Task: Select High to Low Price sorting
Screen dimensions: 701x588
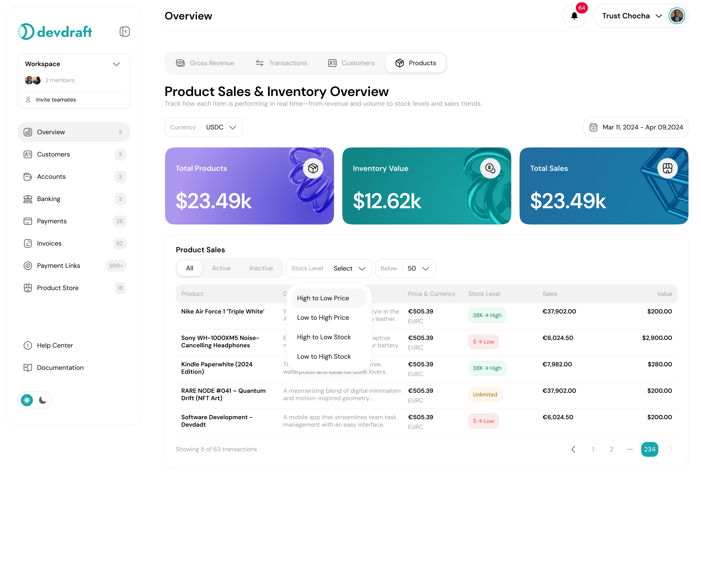Action: click(323, 298)
